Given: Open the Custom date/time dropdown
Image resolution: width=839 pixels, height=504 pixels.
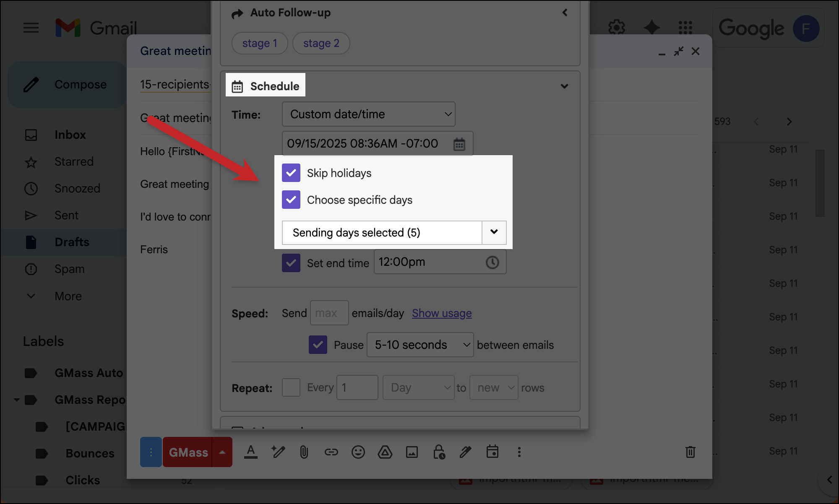Looking at the screenshot, I should tap(368, 114).
